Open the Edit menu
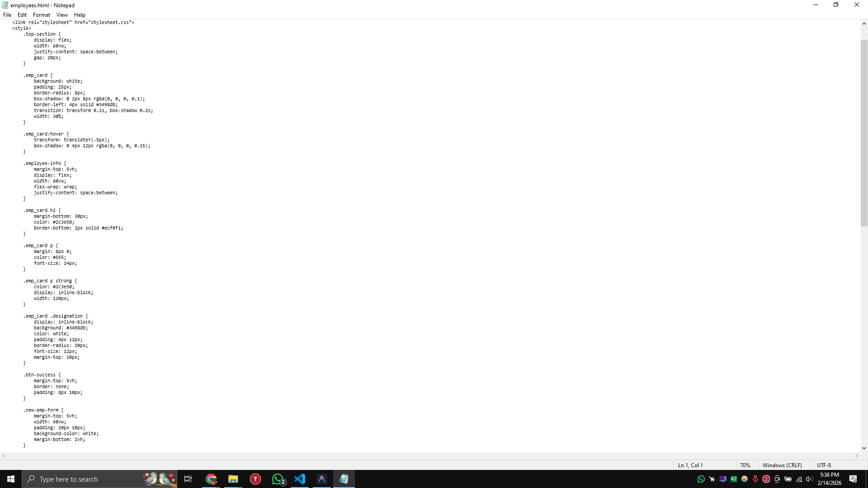Viewport: 868px width, 488px height. 22,15
